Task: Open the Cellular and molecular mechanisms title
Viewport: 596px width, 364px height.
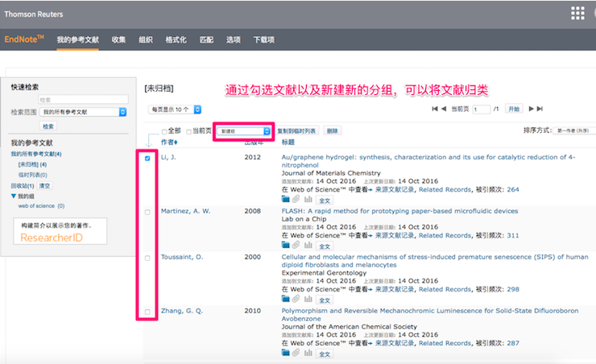Action: pyautogui.click(x=435, y=261)
